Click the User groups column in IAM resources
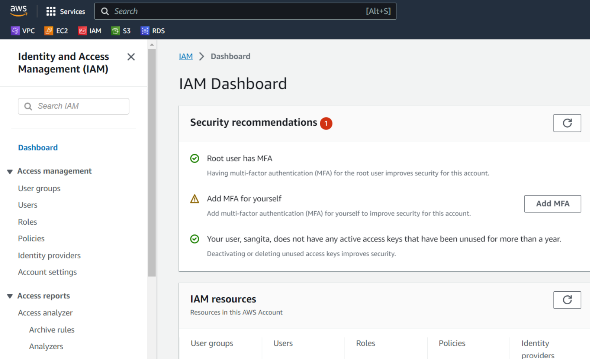590x364 pixels. (x=212, y=344)
